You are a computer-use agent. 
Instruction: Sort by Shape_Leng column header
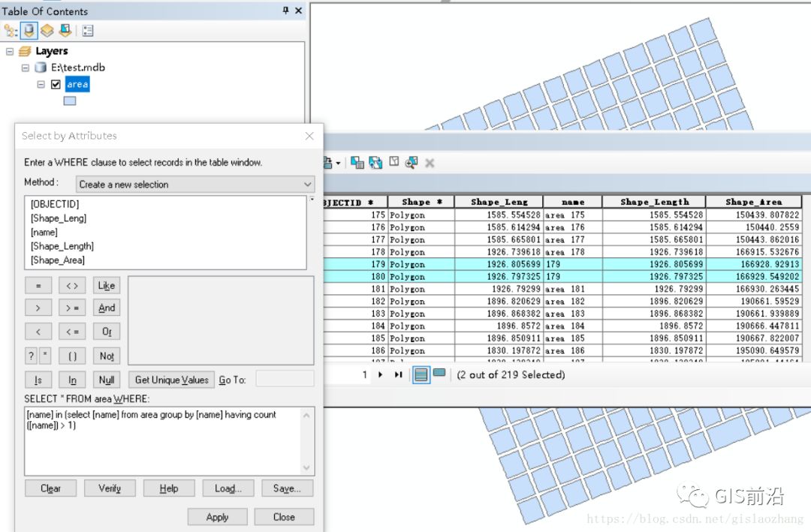click(499, 202)
